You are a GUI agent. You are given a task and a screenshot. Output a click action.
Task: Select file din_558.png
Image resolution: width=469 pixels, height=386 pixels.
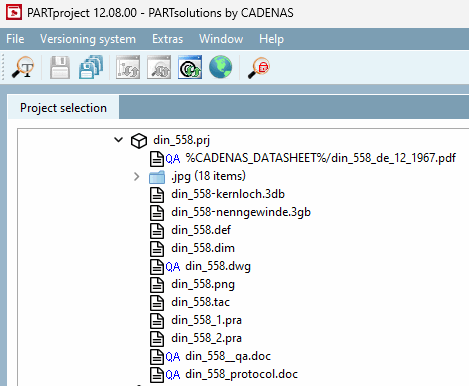coord(203,284)
